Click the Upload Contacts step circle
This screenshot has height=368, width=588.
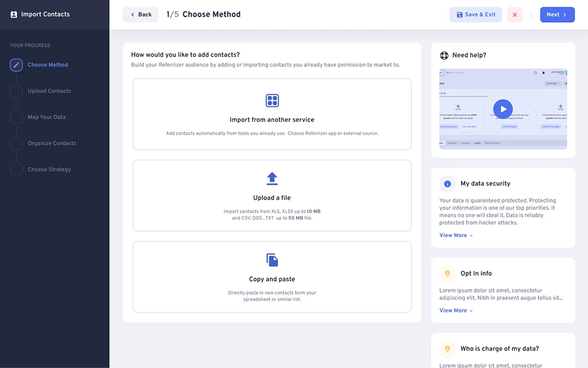(16, 91)
